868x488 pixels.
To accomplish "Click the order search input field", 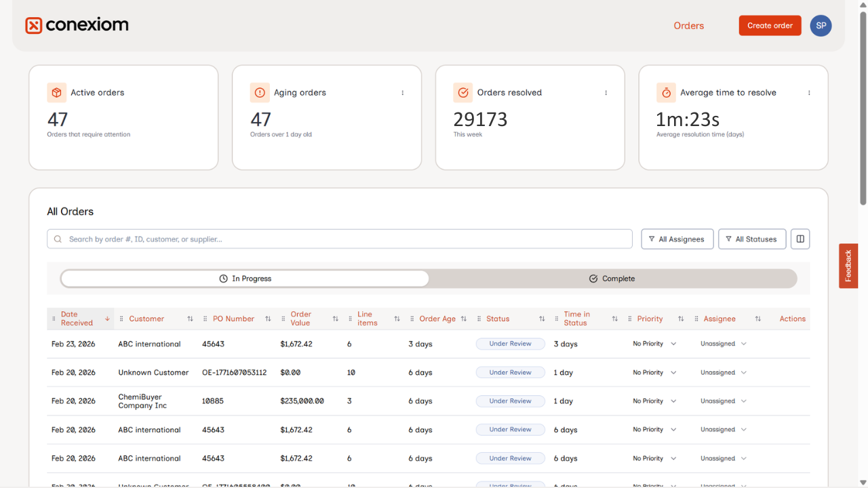I will pyautogui.click(x=339, y=239).
